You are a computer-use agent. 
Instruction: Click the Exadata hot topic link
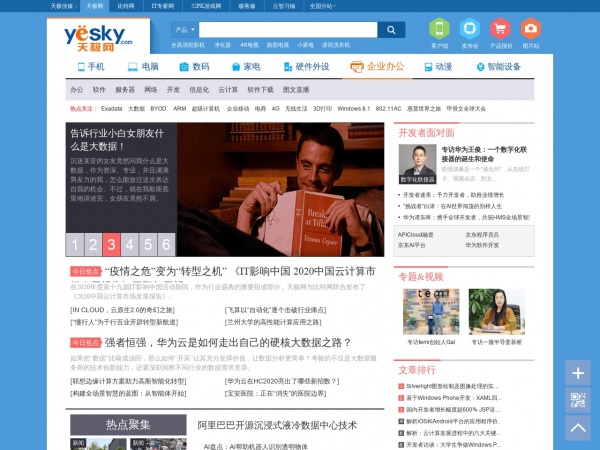tap(111, 109)
